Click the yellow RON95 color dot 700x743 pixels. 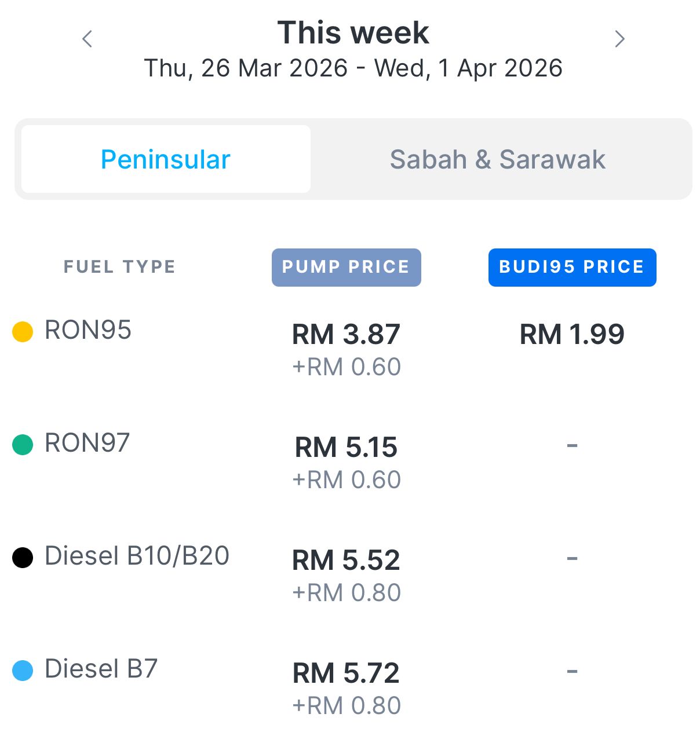(x=23, y=332)
